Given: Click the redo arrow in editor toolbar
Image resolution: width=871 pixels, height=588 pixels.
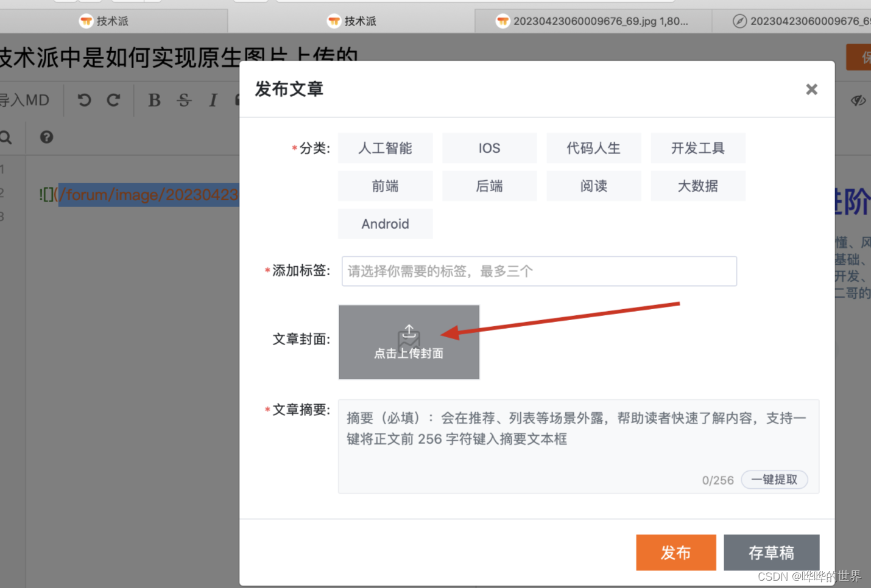Looking at the screenshot, I should coord(113,100).
